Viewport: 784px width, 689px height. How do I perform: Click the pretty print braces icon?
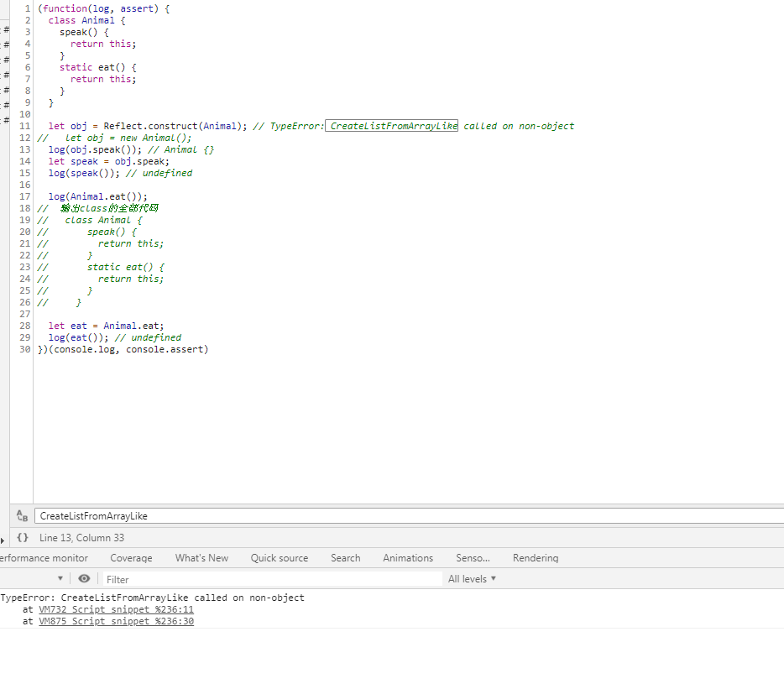[23, 537]
